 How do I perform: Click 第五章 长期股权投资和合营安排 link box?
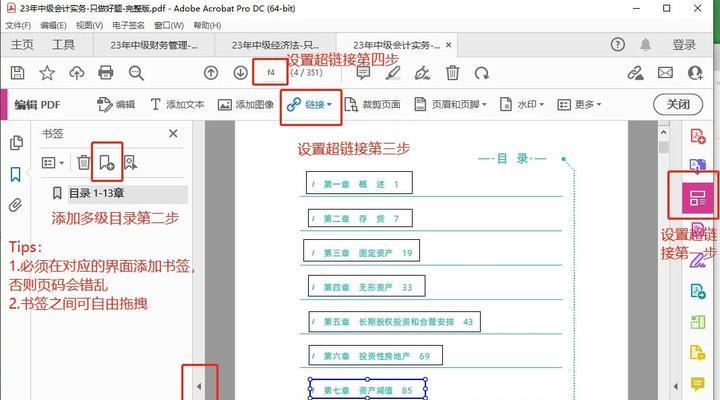tap(394, 321)
